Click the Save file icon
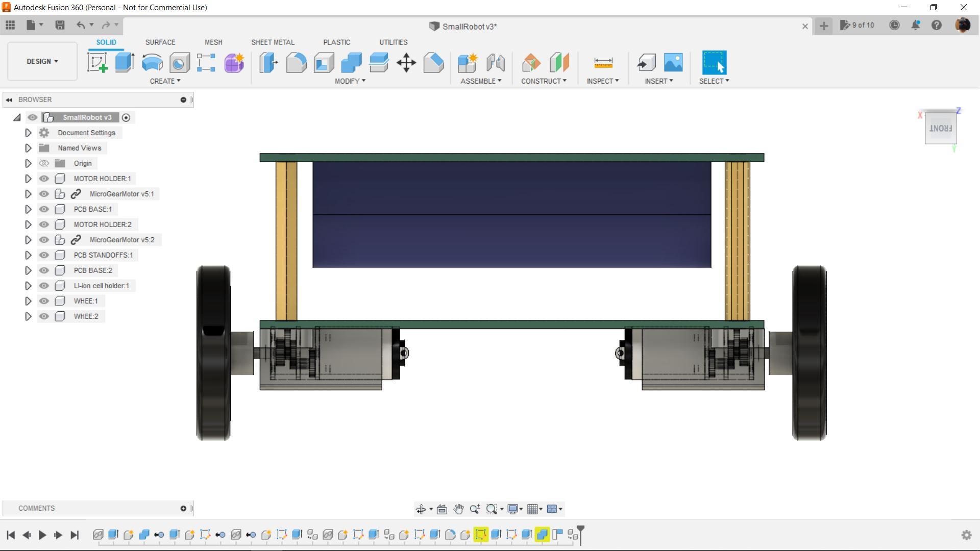The width and height of the screenshot is (980, 551). [60, 25]
